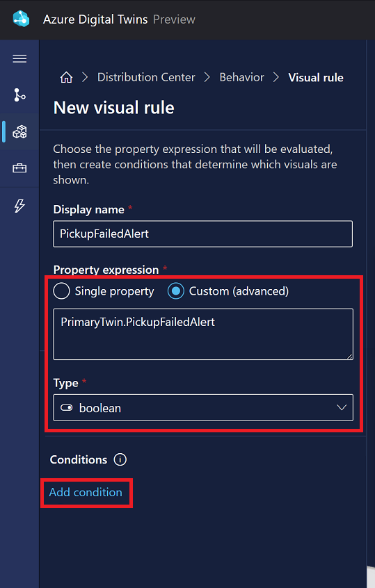Focus the Display name input field
375x588 pixels.
pos(202,234)
